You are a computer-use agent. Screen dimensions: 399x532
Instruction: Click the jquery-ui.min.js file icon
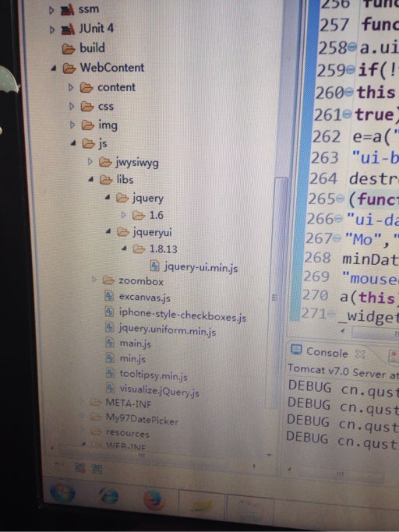[155, 266]
